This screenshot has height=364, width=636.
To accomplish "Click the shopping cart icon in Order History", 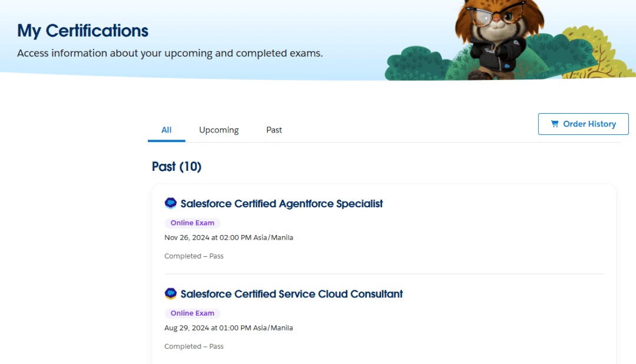I will coord(555,124).
